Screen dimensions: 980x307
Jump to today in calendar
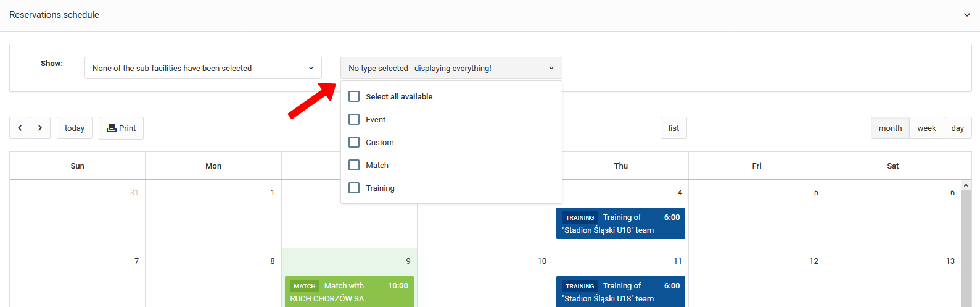point(75,128)
